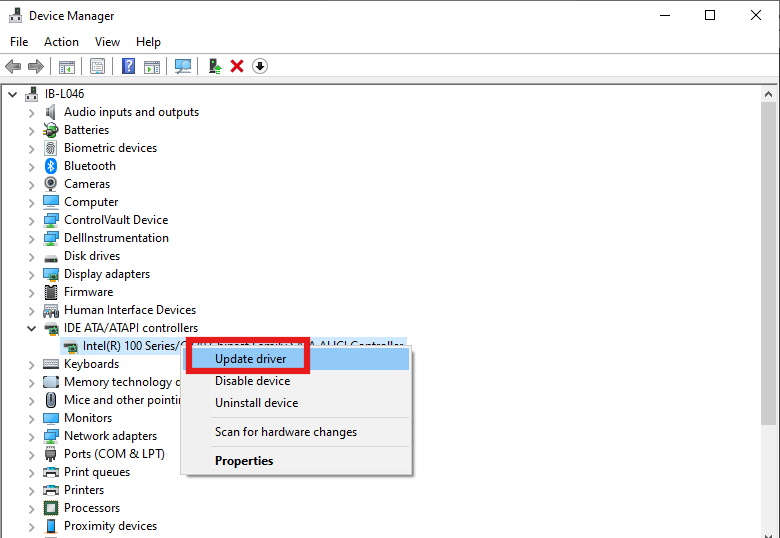Click the Keyboards category icon

click(x=51, y=364)
